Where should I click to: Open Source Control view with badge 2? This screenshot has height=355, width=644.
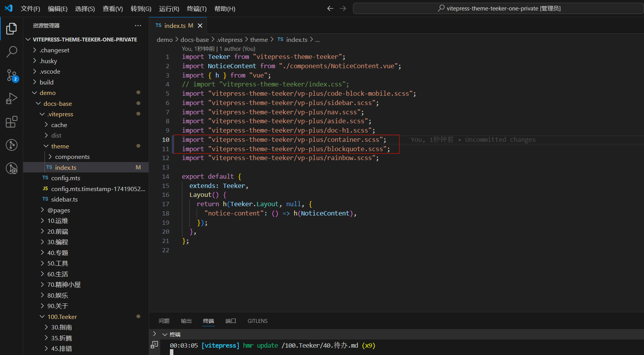tap(12, 75)
